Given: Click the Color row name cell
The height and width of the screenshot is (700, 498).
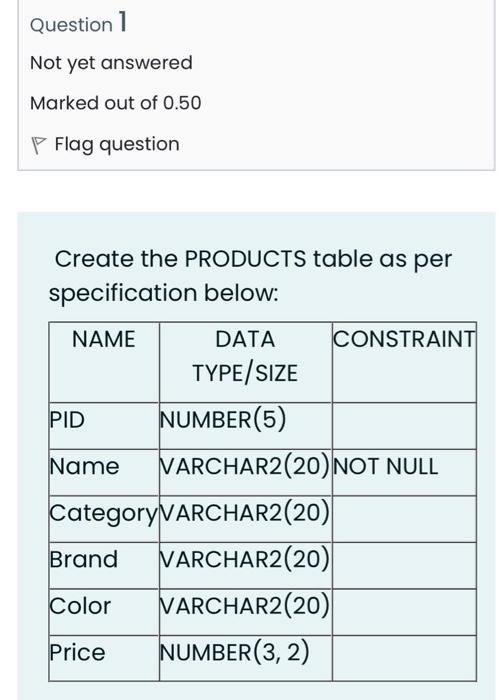Looking at the screenshot, I should click(x=104, y=612).
